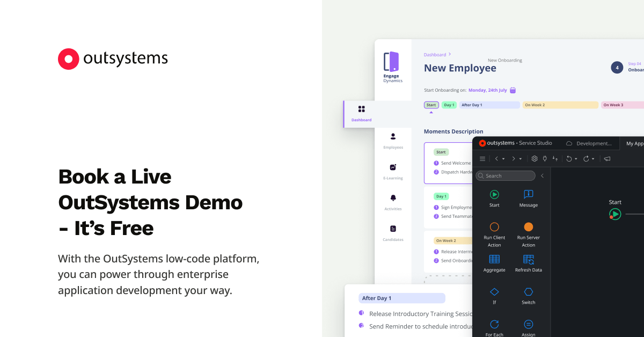Open the calendar date picker icon
The image size is (644, 337).
coord(513,90)
